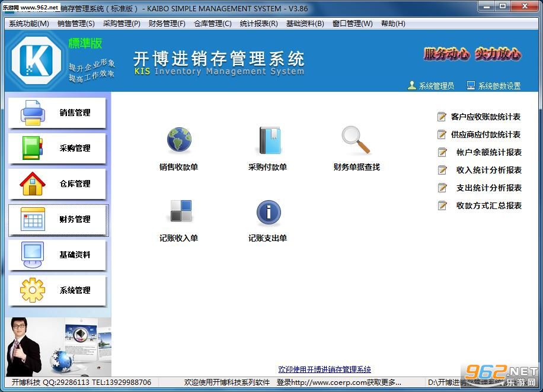This screenshot has width=543, height=392.
Task: Open the 系统功能(M) menu
Action: pos(29,24)
